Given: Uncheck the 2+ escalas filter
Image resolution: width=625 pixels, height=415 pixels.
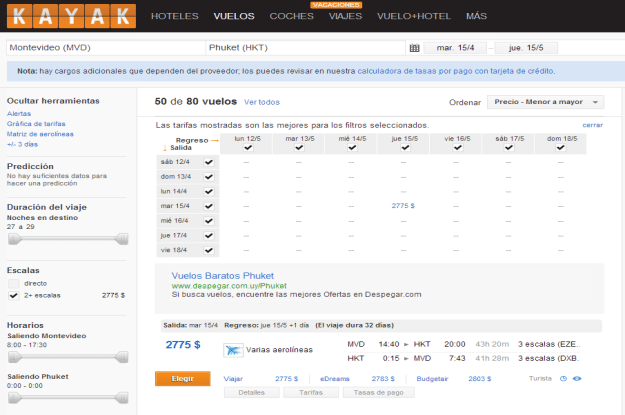Looking at the screenshot, I should tap(14, 296).
